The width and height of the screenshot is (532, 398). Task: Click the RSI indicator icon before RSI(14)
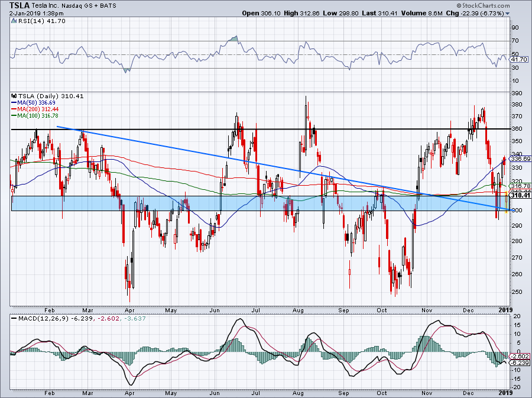coord(14,21)
